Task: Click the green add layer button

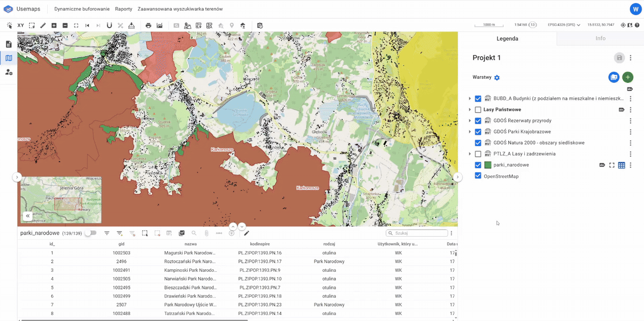Action: pyautogui.click(x=627, y=77)
